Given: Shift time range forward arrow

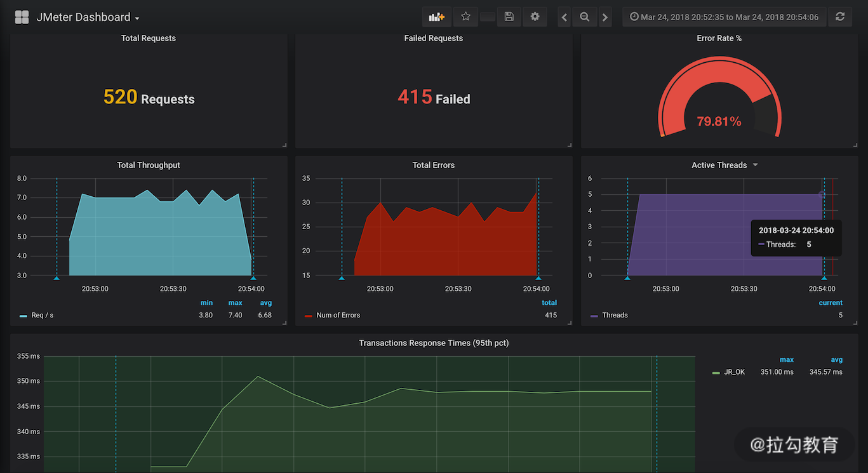Looking at the screenshot, I should click(x=605, y=17).
